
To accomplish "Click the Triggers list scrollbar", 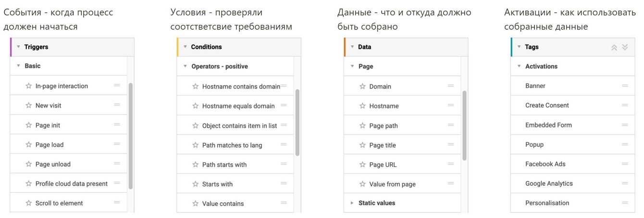I will tap(131, 135).
